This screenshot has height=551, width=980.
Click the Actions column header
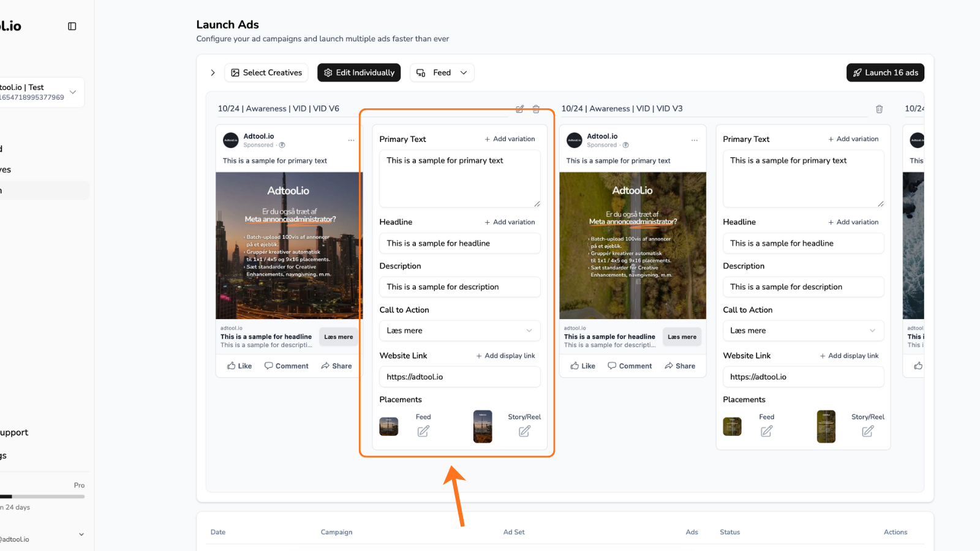pyautogui.click(x=895, y=532)
